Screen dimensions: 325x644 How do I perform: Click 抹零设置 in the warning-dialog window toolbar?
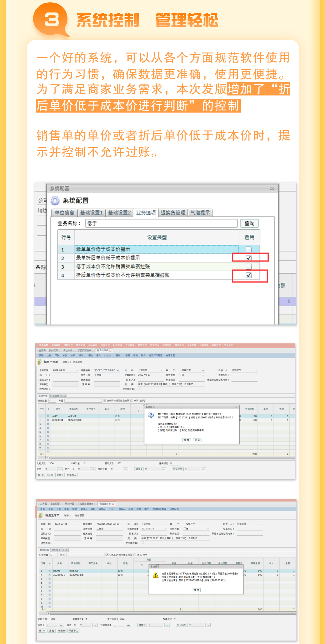pos(174,509)
